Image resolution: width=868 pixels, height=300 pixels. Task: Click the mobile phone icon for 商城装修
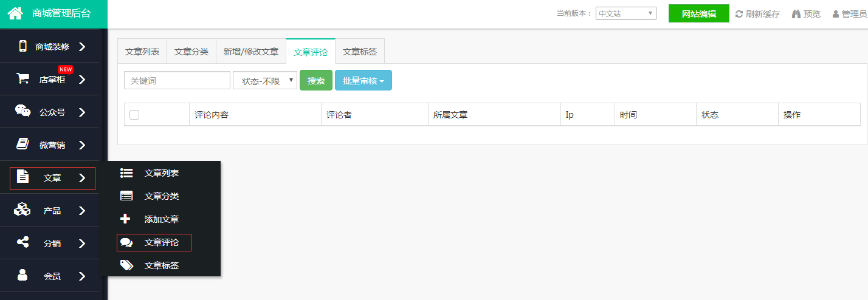pyautogui.click(x=23, y=46)
